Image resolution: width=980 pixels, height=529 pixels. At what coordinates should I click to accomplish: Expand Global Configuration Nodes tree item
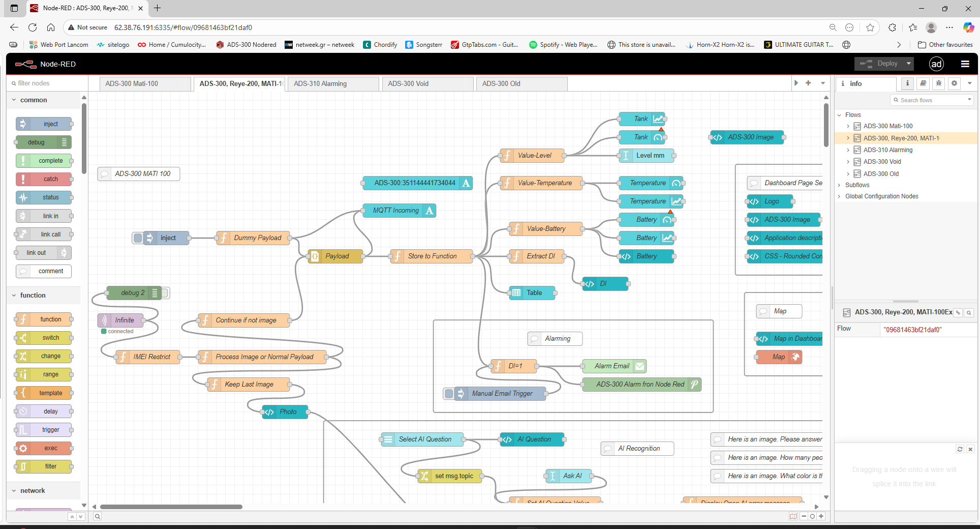click(839, 196)
